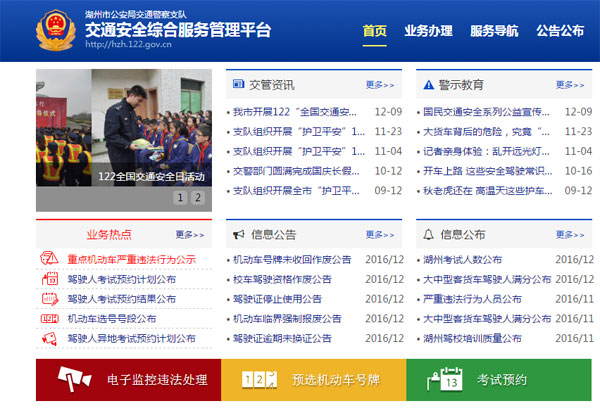Open 驾驶人考试预约计划公布 link
Image resolution: width=600 pixels, height=413 pixels.
point(122,279)
